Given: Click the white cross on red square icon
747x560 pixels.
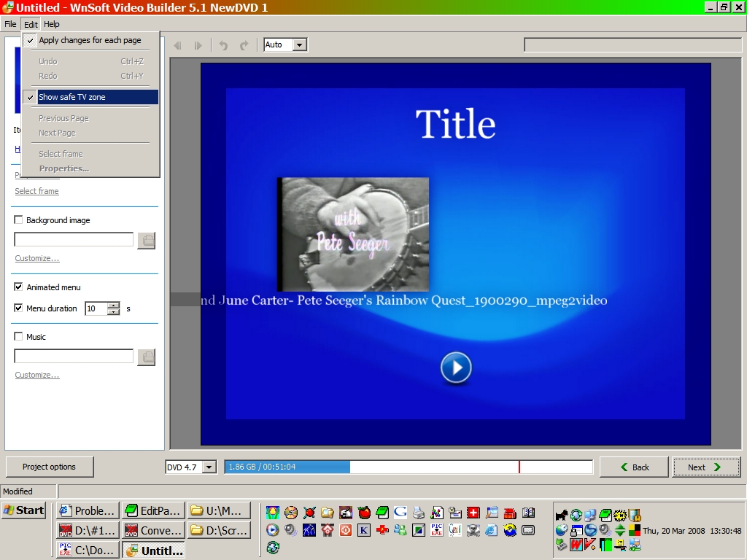Looking at the screenshot, I should coord(473,513).
